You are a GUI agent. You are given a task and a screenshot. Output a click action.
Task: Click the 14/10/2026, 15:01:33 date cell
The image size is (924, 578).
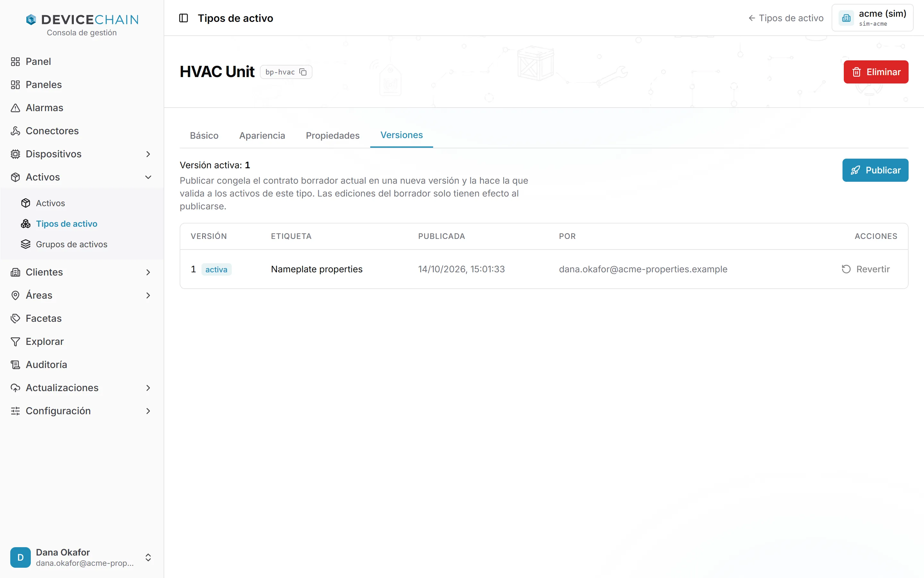point(461,269)
